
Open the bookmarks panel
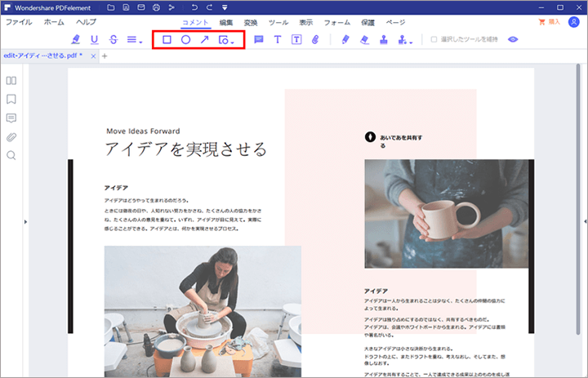coord(11,99)
